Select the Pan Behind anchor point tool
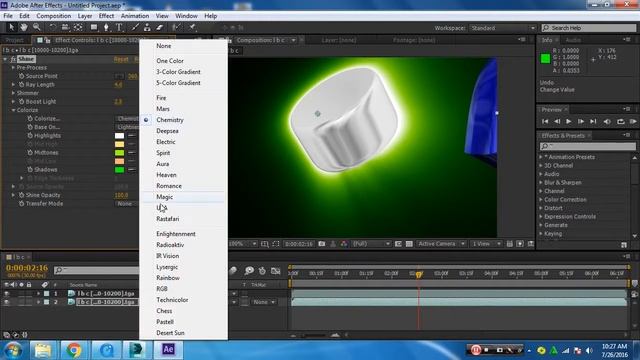 78,27
